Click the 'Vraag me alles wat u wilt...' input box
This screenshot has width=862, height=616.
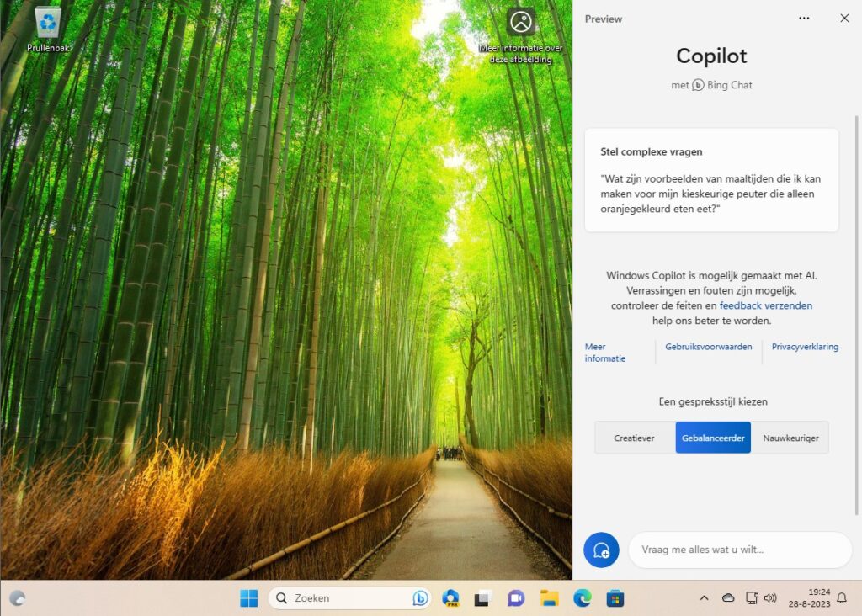click(740, 550)
